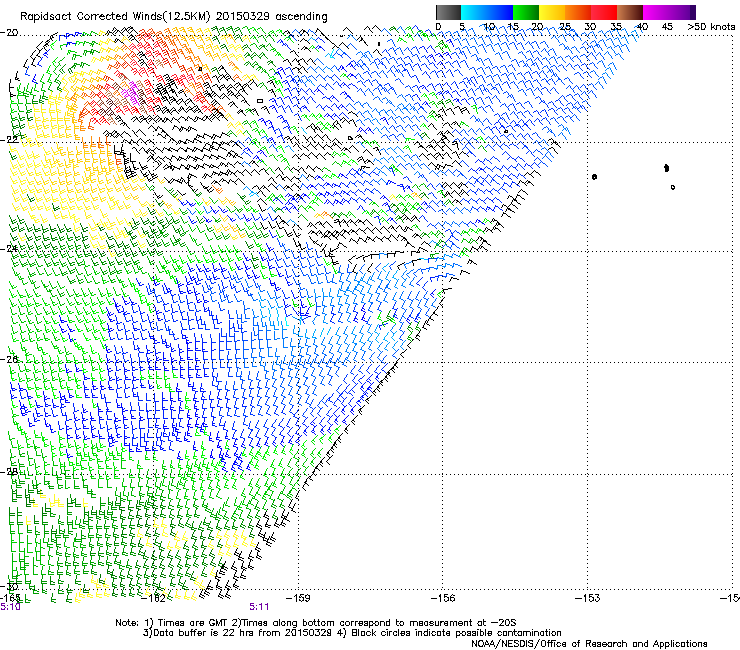The width and height of the screenshot is (740, 650).
Task: Click the '-156' longitude axis label
Action: (x=443, y=598)
